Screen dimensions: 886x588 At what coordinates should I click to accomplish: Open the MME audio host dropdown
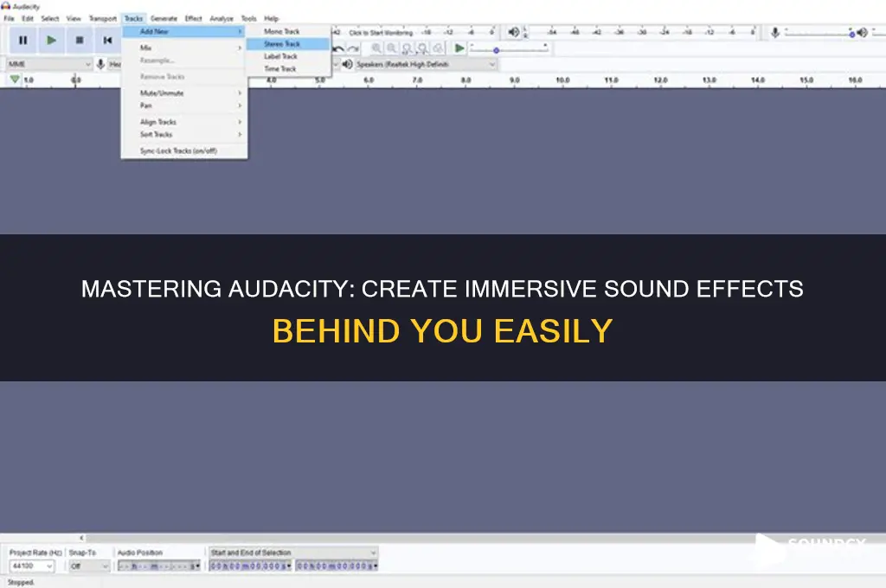click(x=49, y=64)
